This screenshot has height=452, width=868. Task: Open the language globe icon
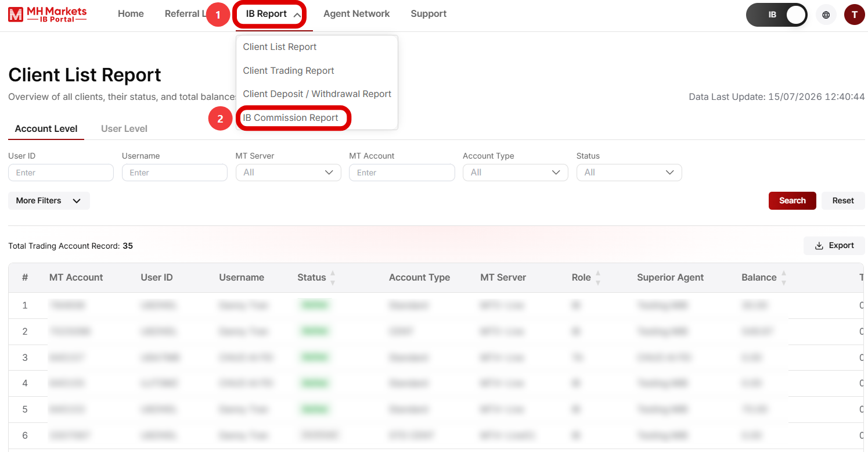[x=826, y=15]
